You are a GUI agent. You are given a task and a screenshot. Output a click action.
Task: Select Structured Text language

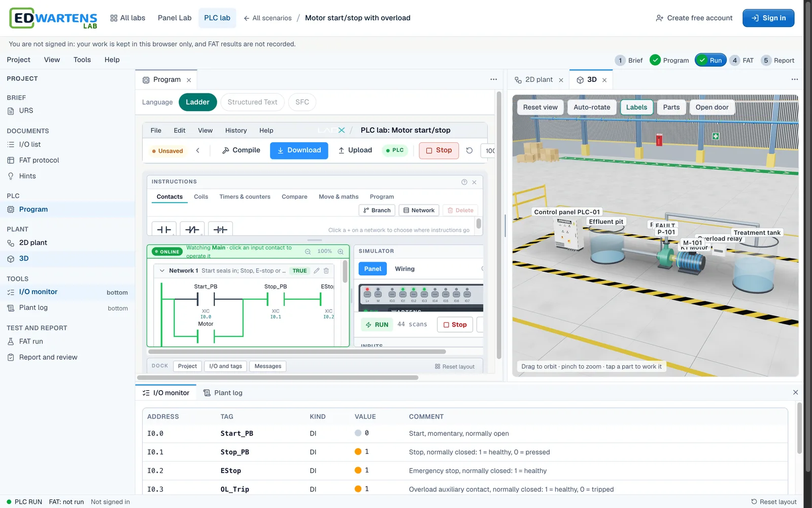(252, 102)
